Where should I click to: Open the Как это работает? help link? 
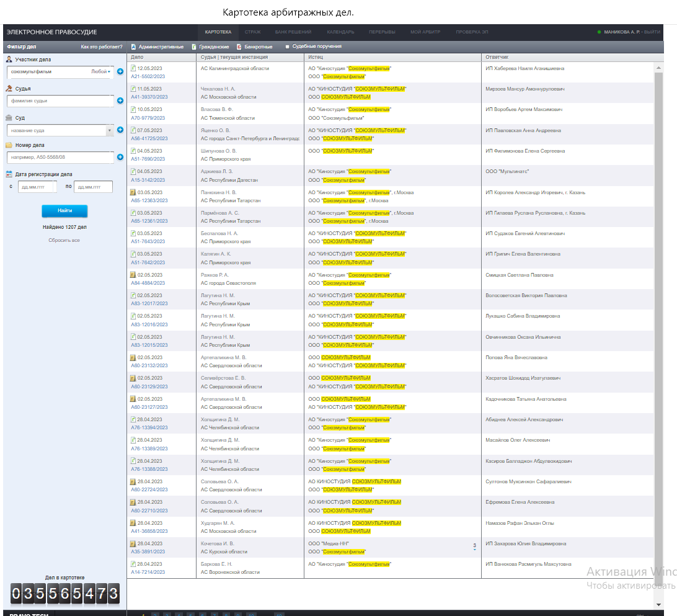click(x=102, y=47)
